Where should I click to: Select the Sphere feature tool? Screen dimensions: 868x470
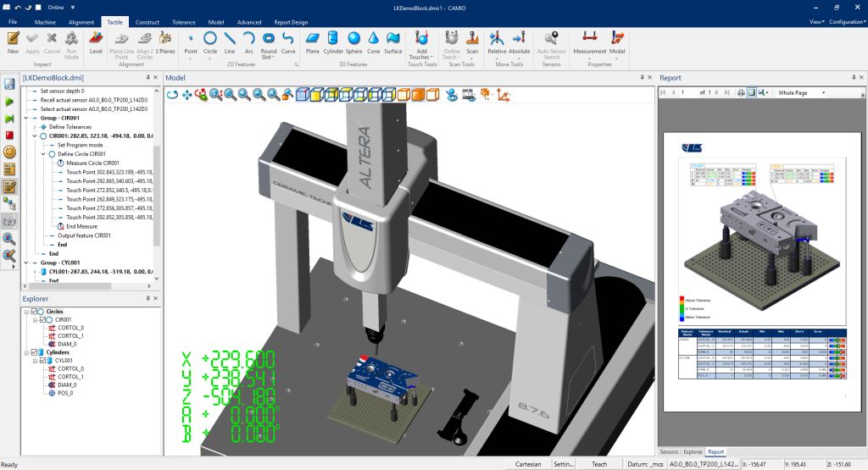click(x=353, y=43)
